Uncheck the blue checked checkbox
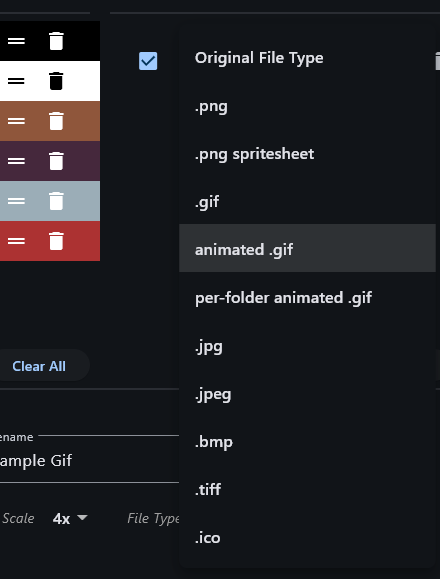 [148, 61]
